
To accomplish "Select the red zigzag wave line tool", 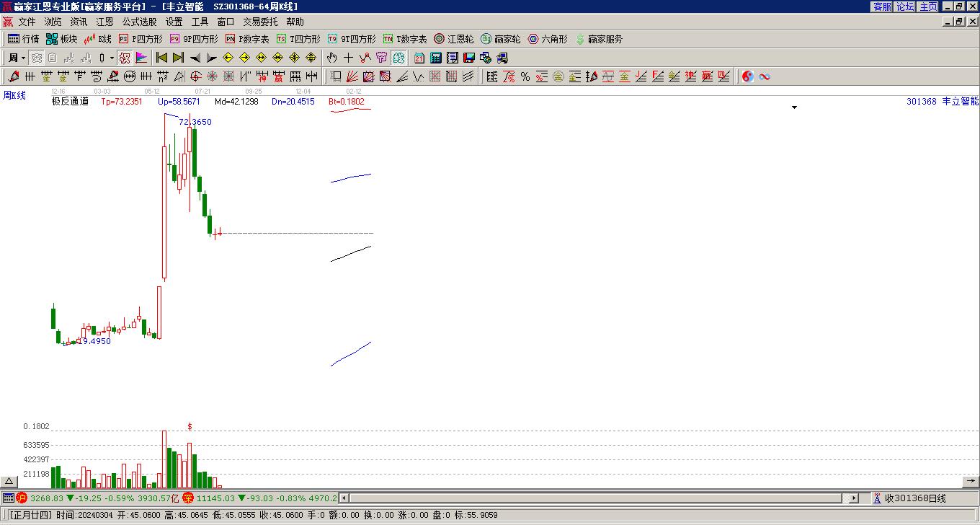I will pos(365,58).
